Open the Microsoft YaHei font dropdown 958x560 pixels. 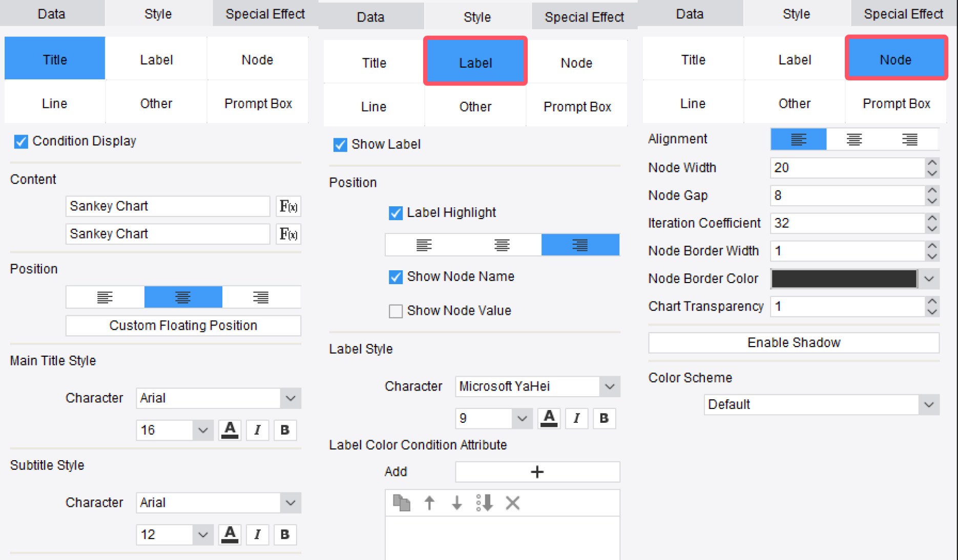tap(609, 386)
